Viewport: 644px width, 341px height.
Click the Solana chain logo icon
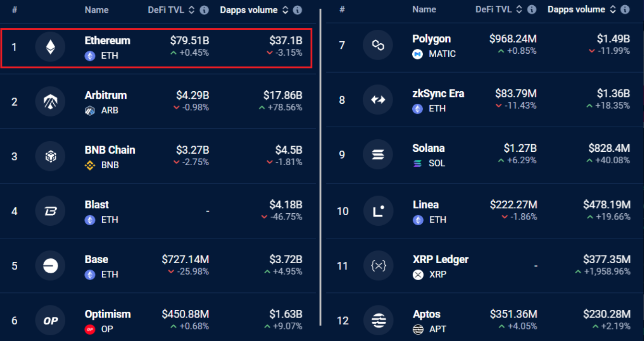coord(378,155)
